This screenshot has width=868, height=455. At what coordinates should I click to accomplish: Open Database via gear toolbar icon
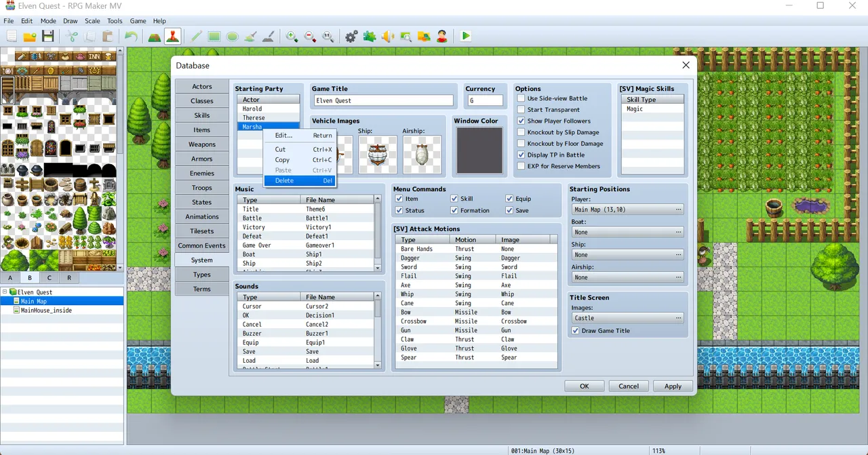click(351, 36)
